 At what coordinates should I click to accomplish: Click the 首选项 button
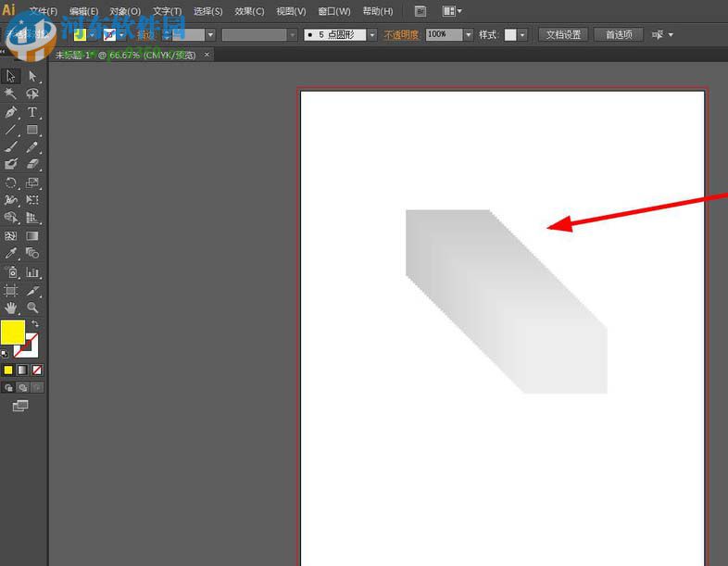pos(619,34)
